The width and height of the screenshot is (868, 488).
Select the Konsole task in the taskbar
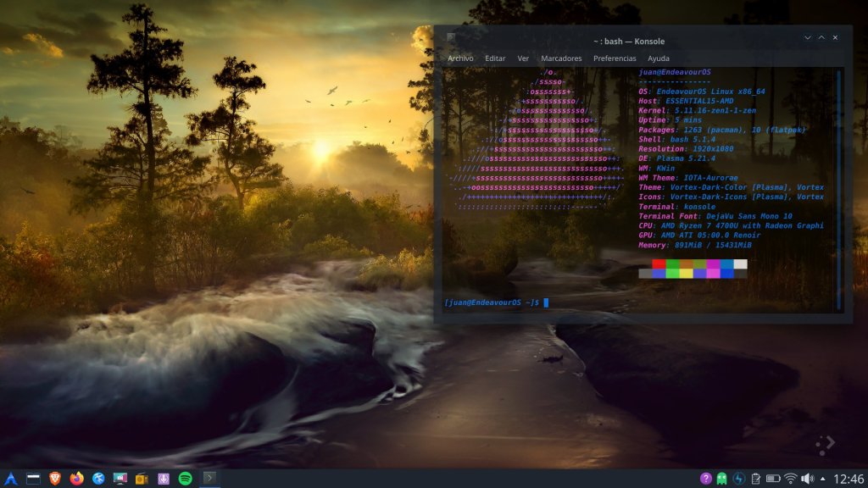[x=209, y=479]
